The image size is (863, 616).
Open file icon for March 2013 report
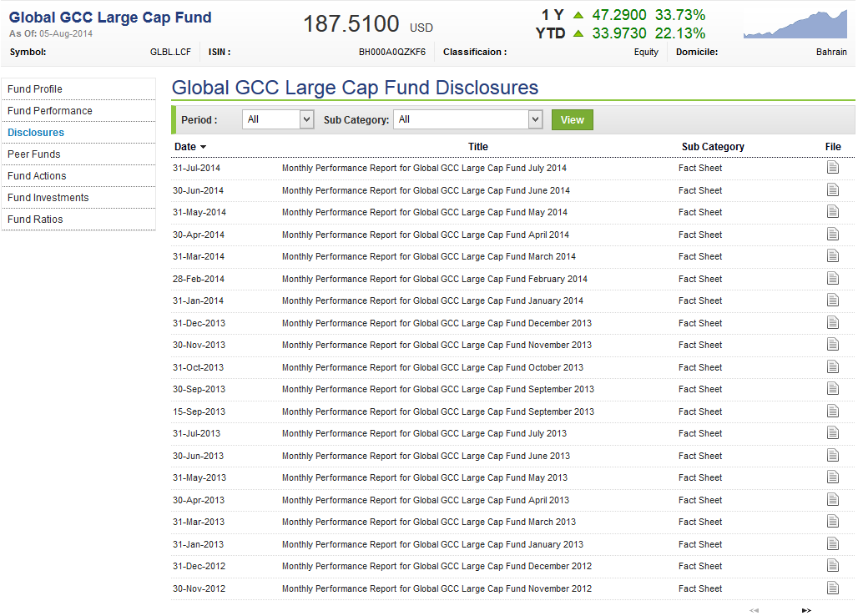tap(833, 522)
